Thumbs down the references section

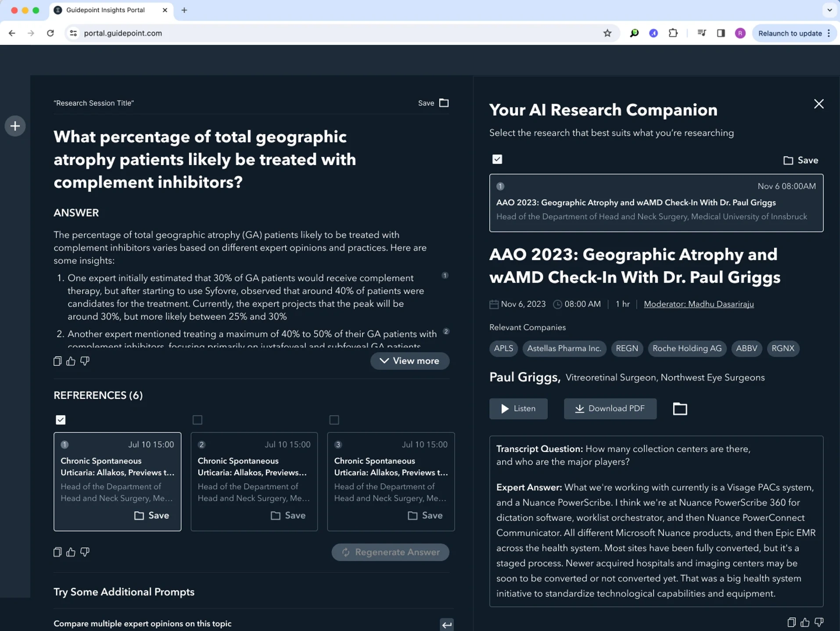click(x=85, y=552)
